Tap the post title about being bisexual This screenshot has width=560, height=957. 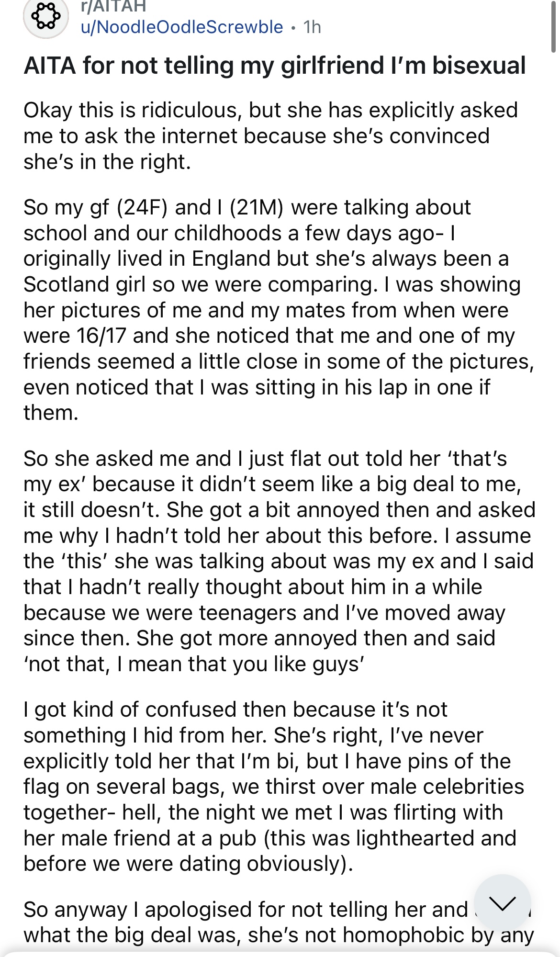point(275,66)
